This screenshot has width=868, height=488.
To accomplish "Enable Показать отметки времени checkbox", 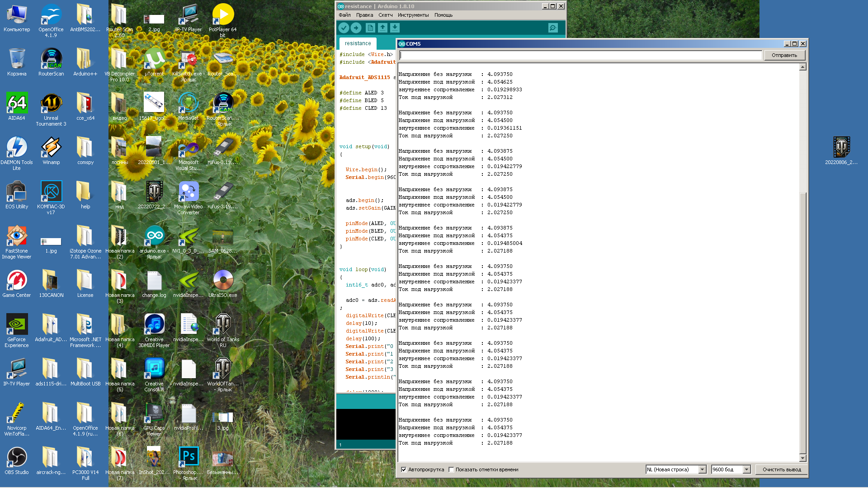I will (451, 469).
